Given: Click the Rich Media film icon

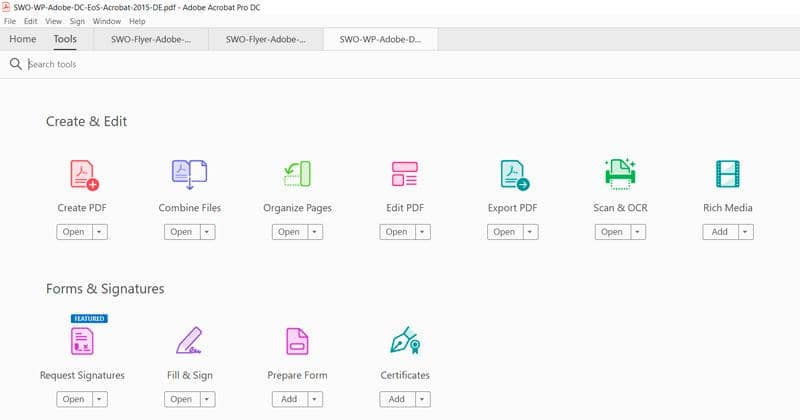Looking at the screenshot, I should coord(727,174).
